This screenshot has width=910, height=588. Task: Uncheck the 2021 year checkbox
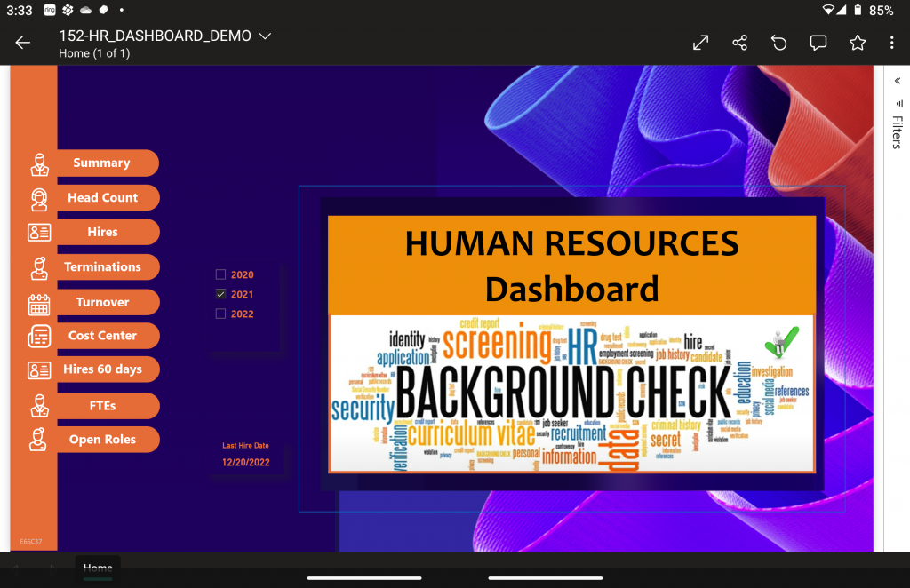coord(221,294)
